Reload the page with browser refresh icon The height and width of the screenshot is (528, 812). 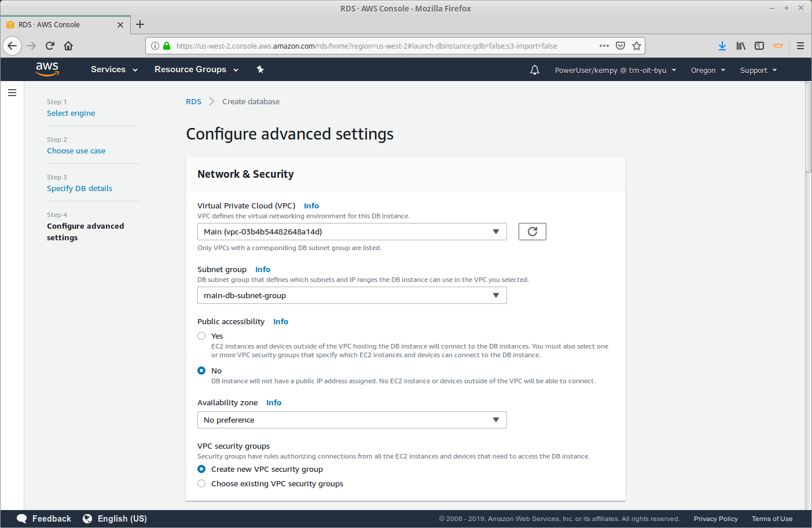50,46
